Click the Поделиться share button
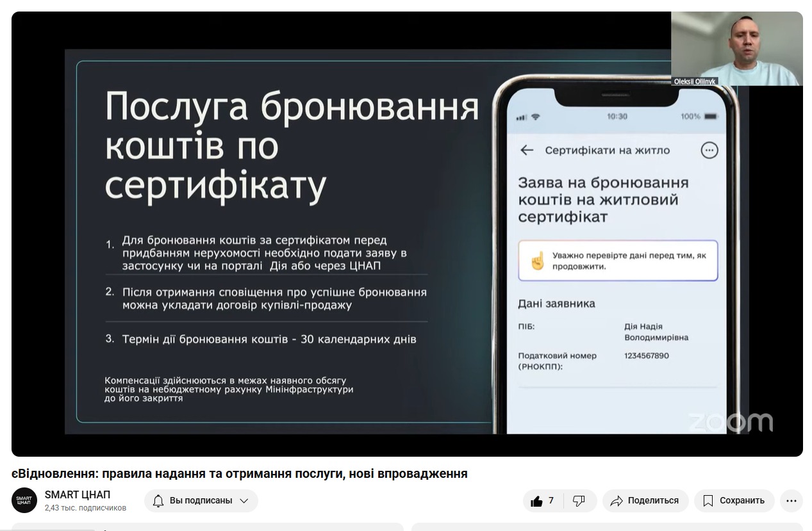This screenshot has width=812, height=531. pos(645,501)
